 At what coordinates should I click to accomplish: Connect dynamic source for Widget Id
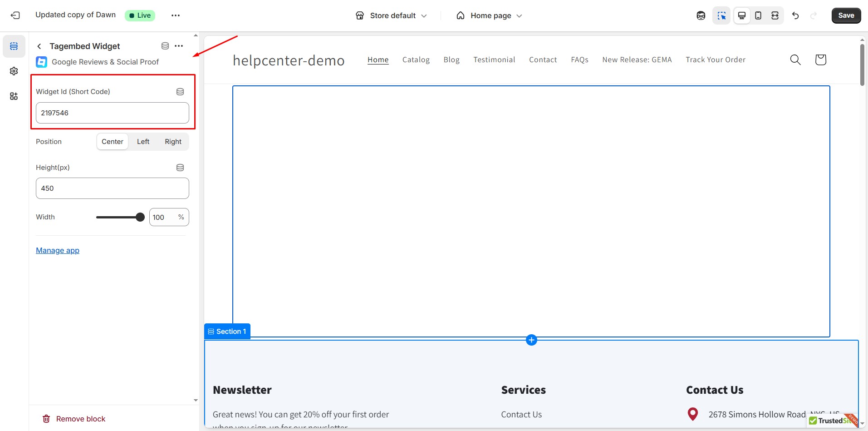(x=180, y=91)
